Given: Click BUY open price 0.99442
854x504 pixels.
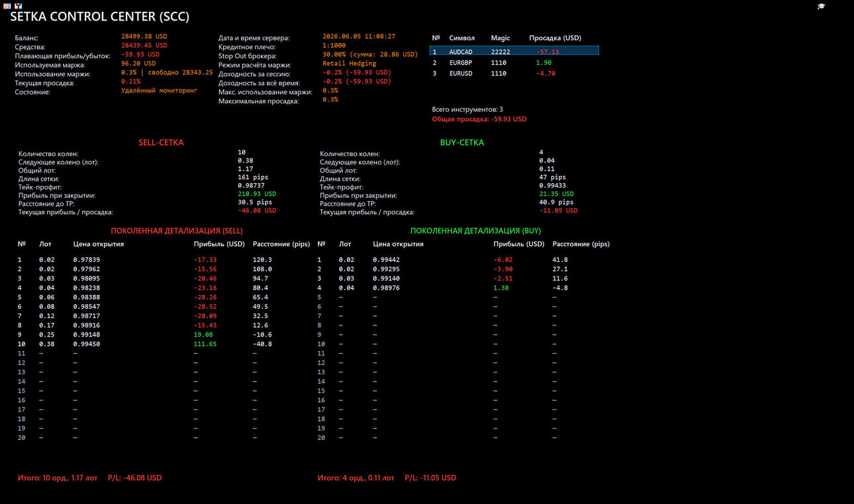Looking at the screenshot, I should [x=387, y=259].
